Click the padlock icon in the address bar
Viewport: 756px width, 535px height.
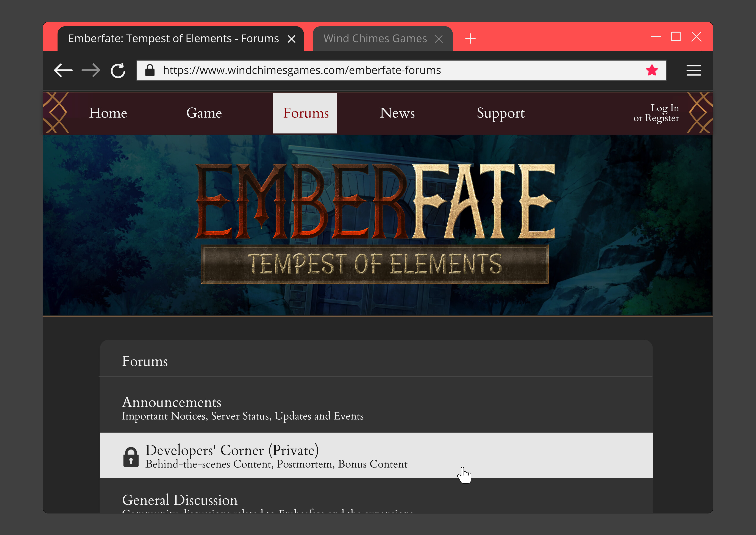coord(150,70)
